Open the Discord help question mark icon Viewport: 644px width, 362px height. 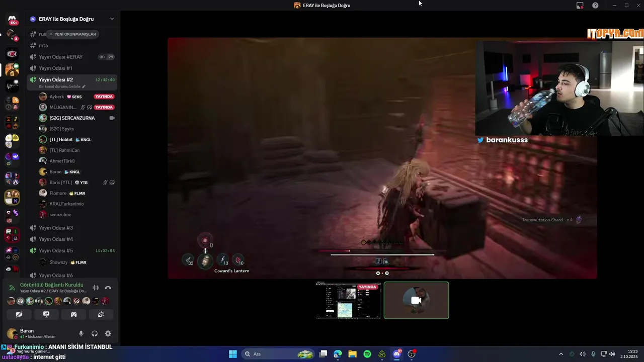point(595,6)
